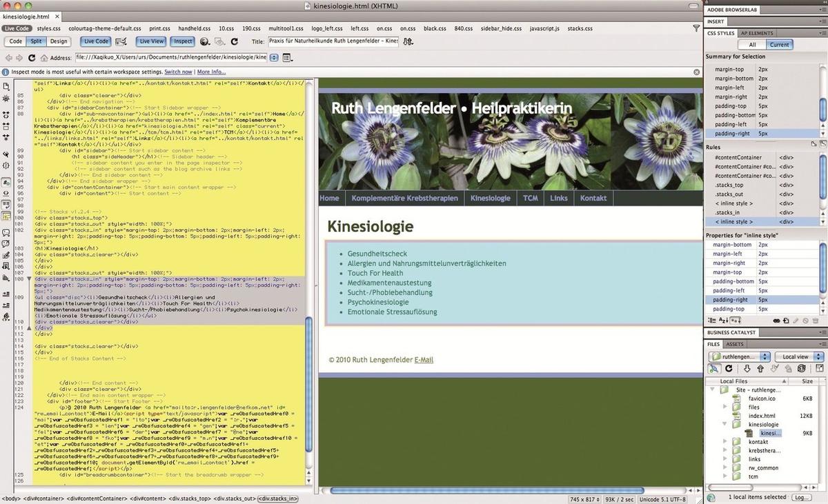Viewport: 828px width, 504px height.
Task: Select Current mode in CSS Styles
Action: point(779,45)
